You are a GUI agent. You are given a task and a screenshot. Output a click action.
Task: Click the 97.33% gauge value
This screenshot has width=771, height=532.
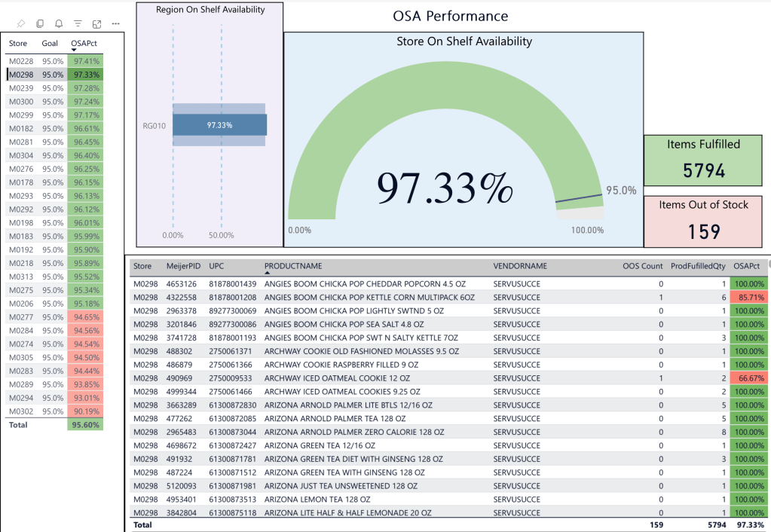(445, 188)
